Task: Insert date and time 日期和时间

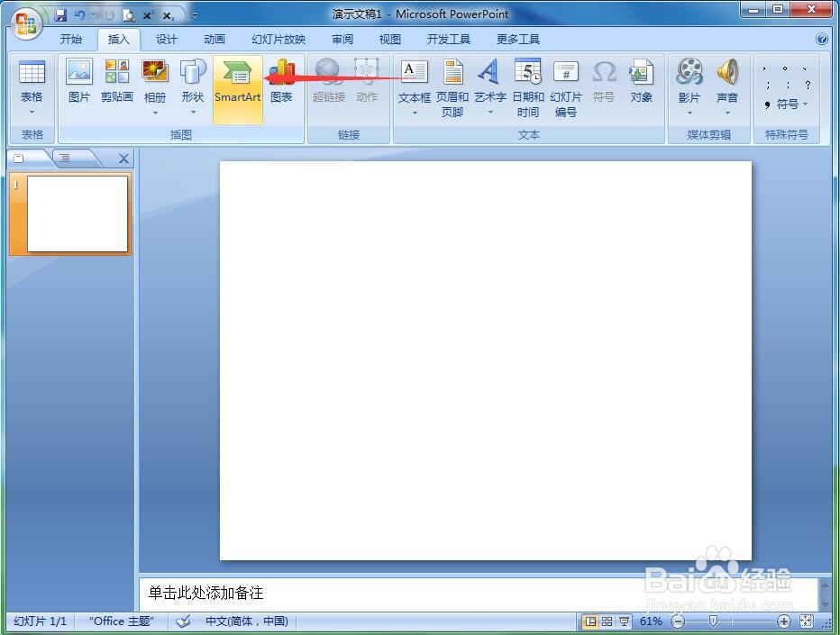Action: coord(527,88)
